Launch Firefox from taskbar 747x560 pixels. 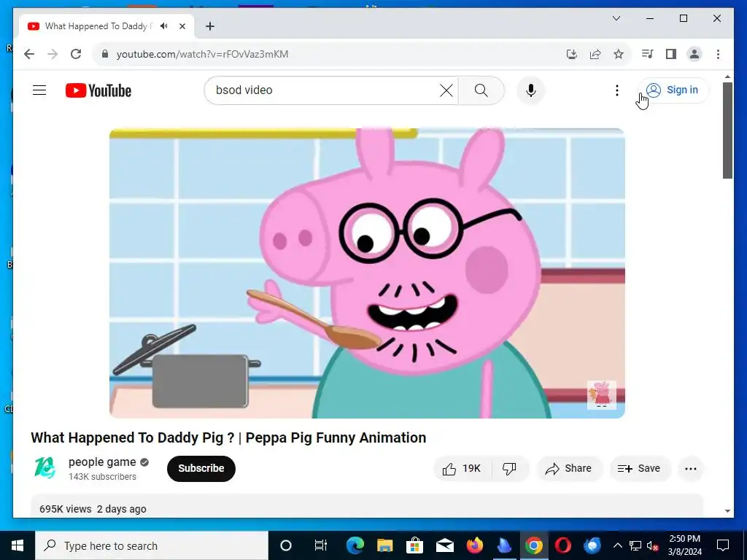pyautogui.click(x=474, y=545)
